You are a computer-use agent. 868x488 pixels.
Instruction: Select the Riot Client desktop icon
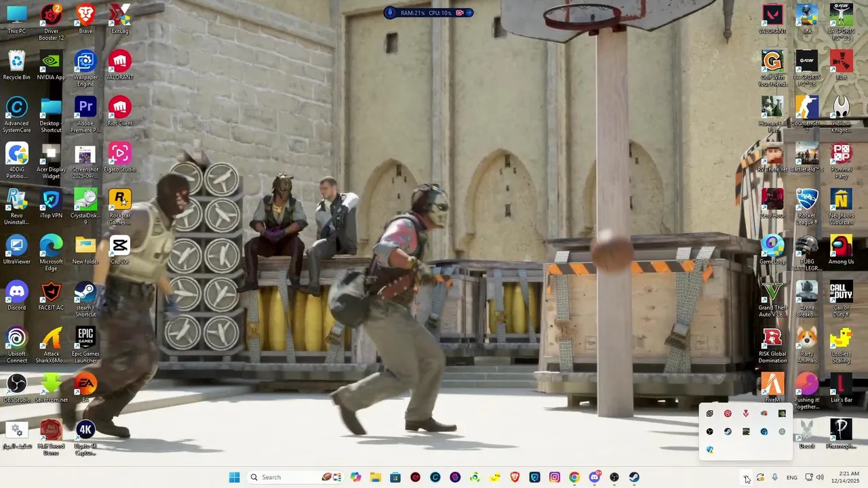pyautogui.click(x=120, y=111)
